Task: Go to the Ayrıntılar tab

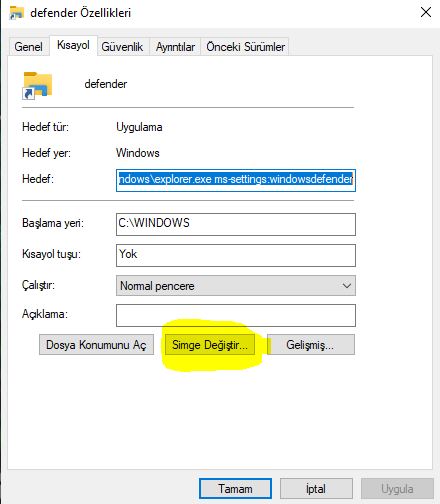Action: point(175,47)
